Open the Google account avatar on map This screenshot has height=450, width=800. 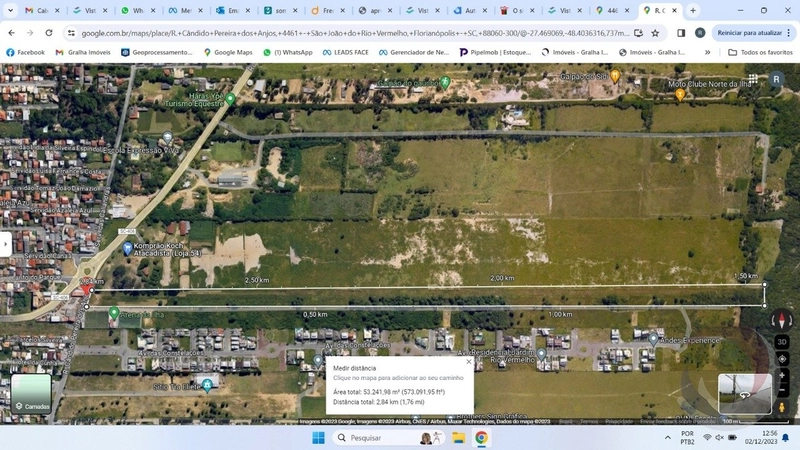776,79
